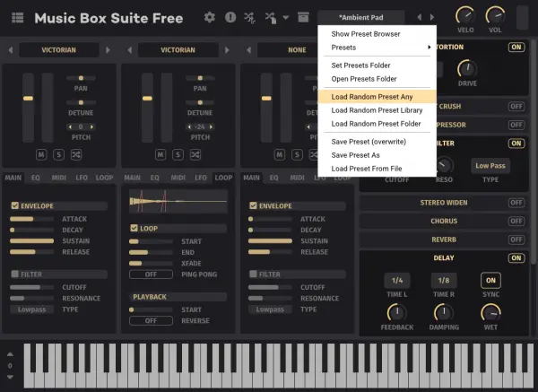Select Load Random Preset Any

pyautogui.click(x=377, y=97)
